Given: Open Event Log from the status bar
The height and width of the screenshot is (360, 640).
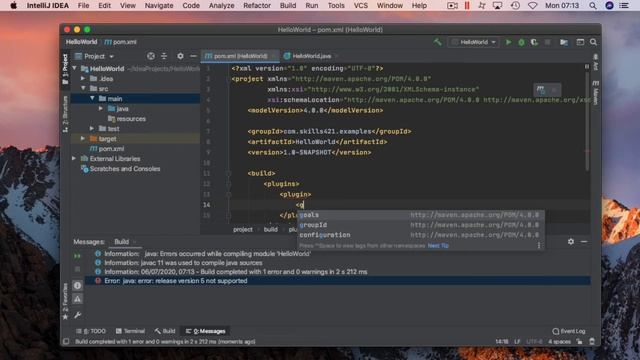Looking at the screenshot, I should pyautogui.click(x=569, y=331).
